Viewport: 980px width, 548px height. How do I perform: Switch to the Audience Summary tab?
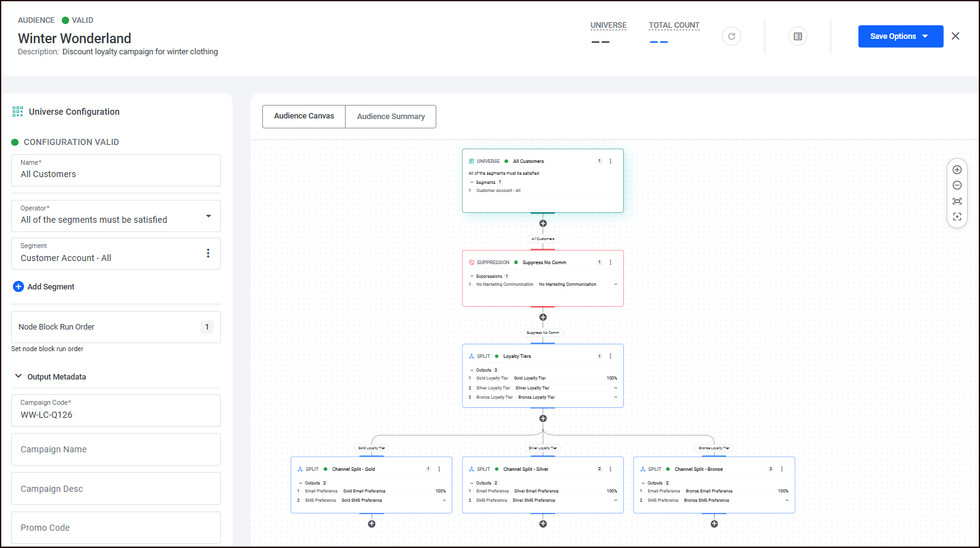tap(391, 117)
